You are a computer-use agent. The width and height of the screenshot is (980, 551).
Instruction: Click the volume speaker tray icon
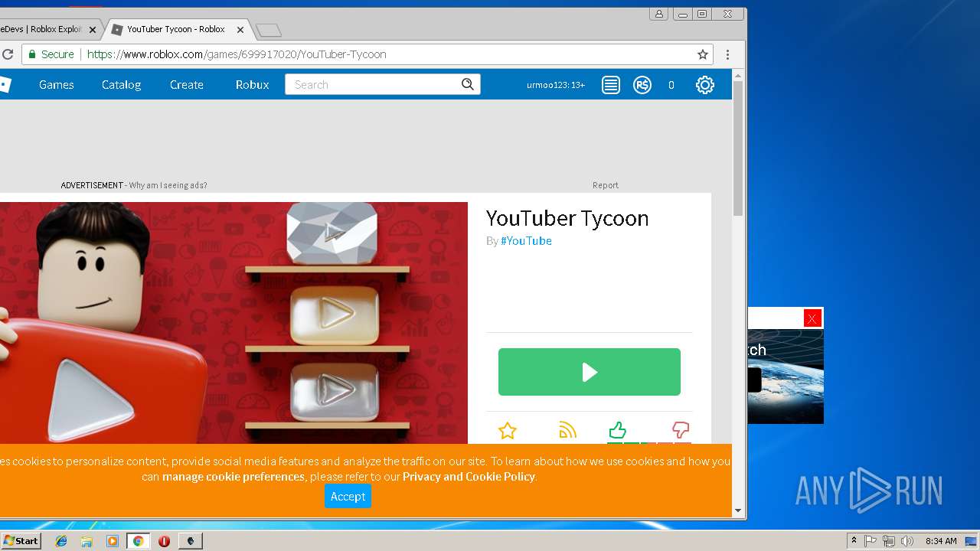point(906,541)
